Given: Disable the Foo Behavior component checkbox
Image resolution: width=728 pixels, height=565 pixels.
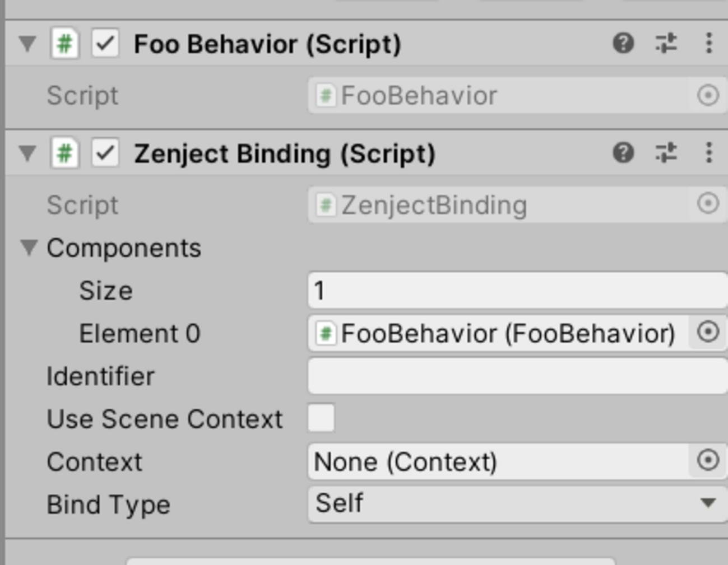Looking at the screenshot, I should click(x=105, y=44).
